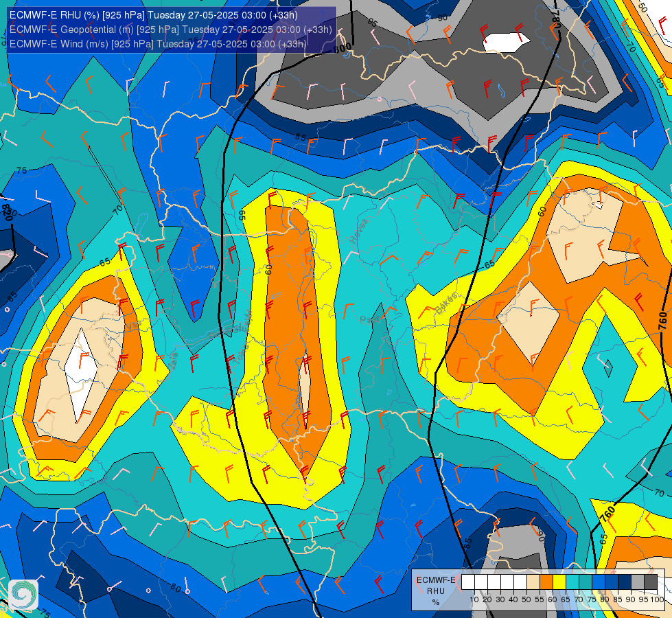Select the ECMWF-E Wind (m/s) title line
The height and width of the screenshot is (618, 672).
(x=158, y=44)
